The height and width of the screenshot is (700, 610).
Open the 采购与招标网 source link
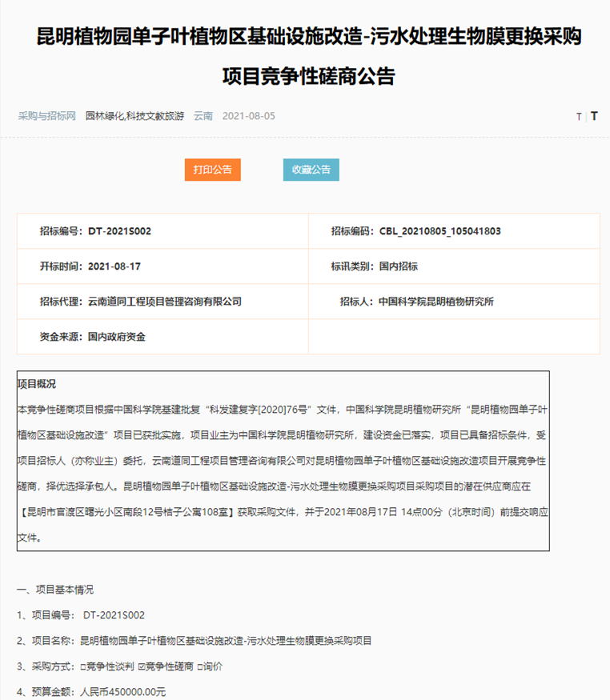pyautogui.click(x=46, y=116)
